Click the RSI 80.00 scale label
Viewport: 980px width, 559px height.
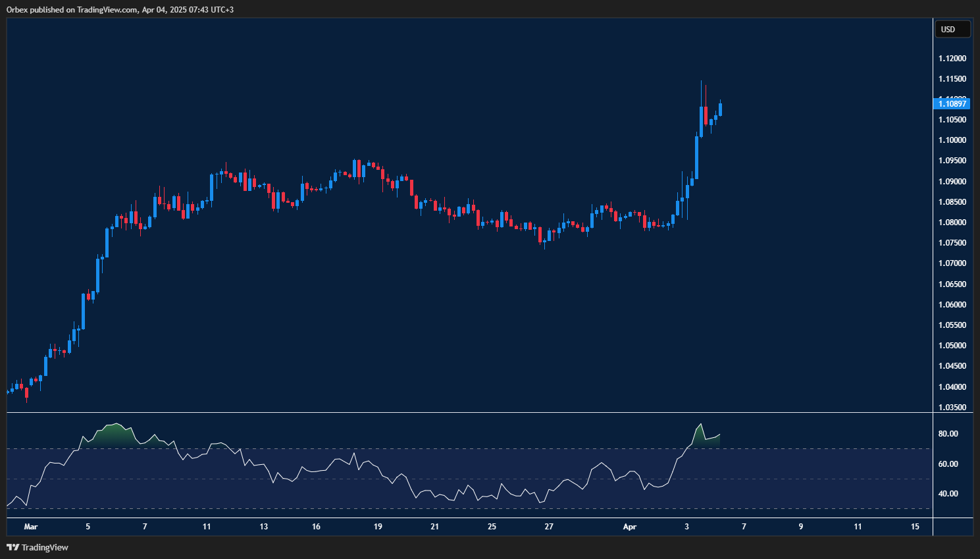click(948, 434)
